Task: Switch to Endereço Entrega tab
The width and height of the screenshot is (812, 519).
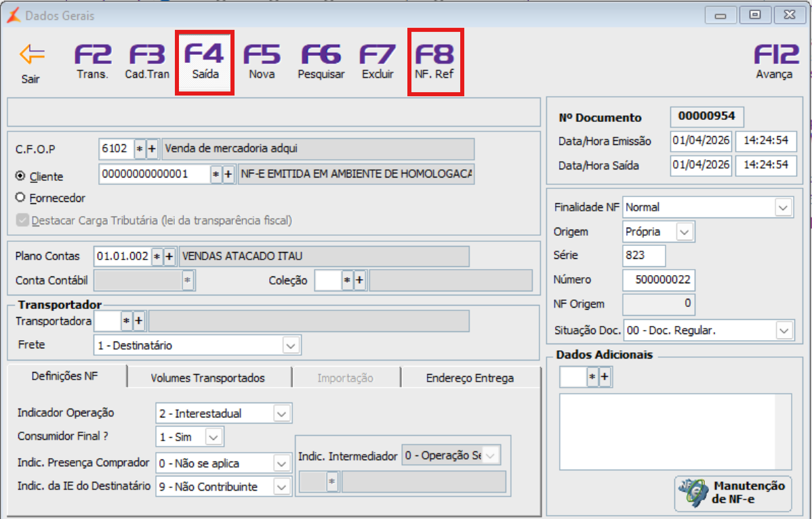Action: coord(470,378)
